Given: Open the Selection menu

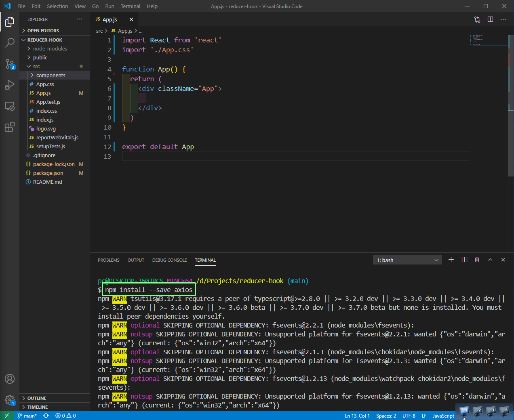Looking at the screenshot, I should coord(57,6).
